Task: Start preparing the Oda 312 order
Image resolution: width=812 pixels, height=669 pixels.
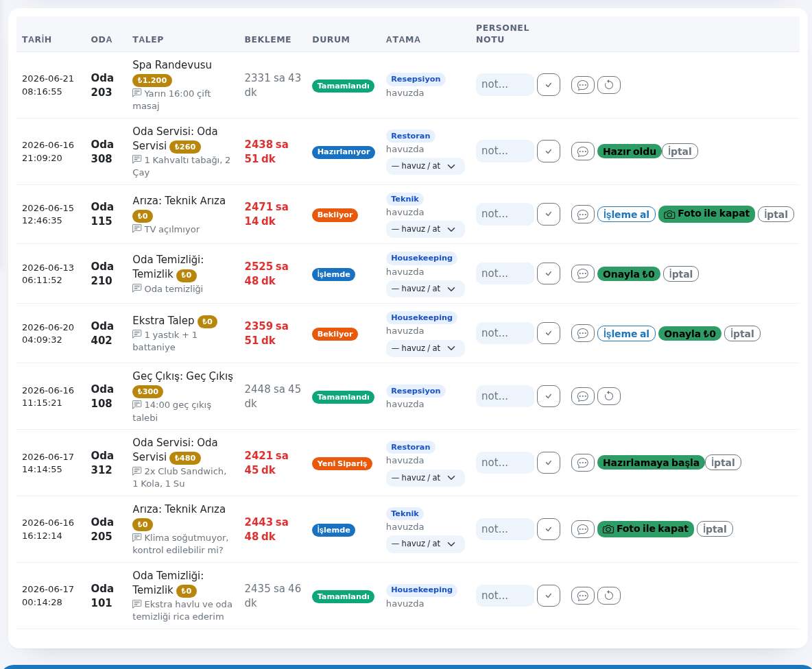Action: pyautogui.click(x=651, y=463)
